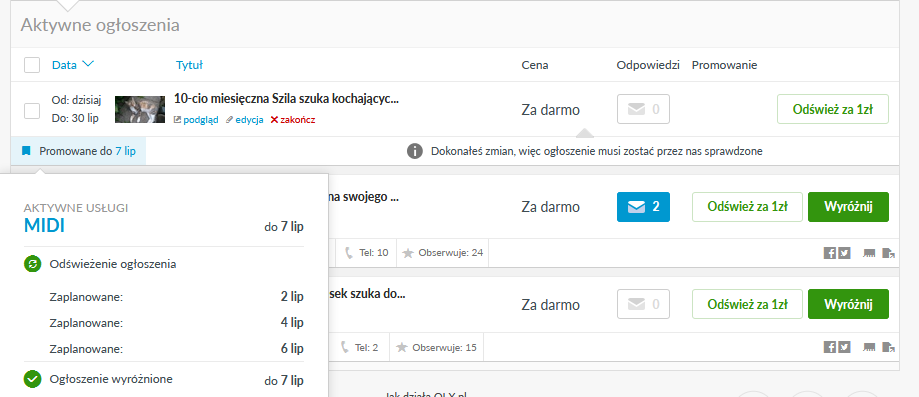
Task: Click the 'Odpowiedzi' column header
Action: point(648,65)
